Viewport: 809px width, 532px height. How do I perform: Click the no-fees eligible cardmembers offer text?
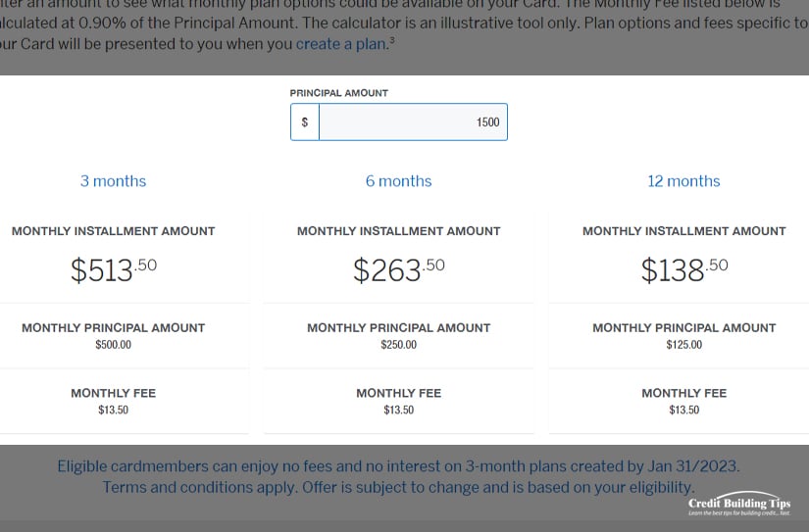(398, 466)
